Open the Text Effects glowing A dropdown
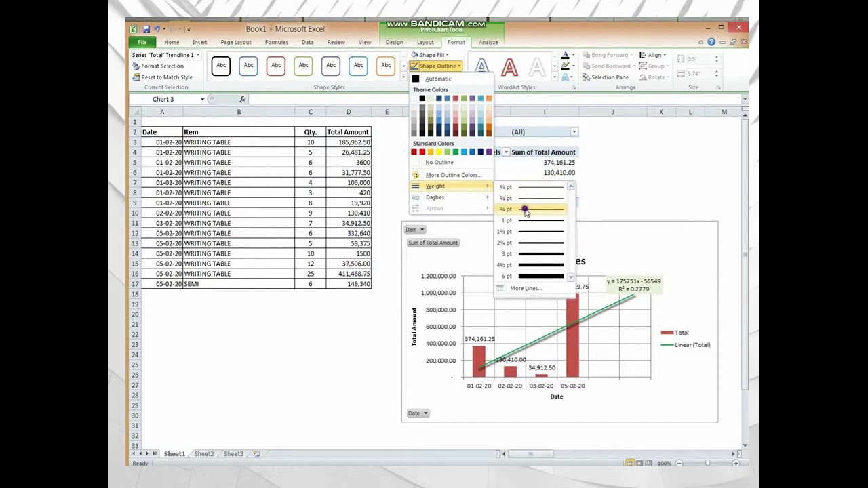Viewport: 868px width, 488px height. point(568,77)
